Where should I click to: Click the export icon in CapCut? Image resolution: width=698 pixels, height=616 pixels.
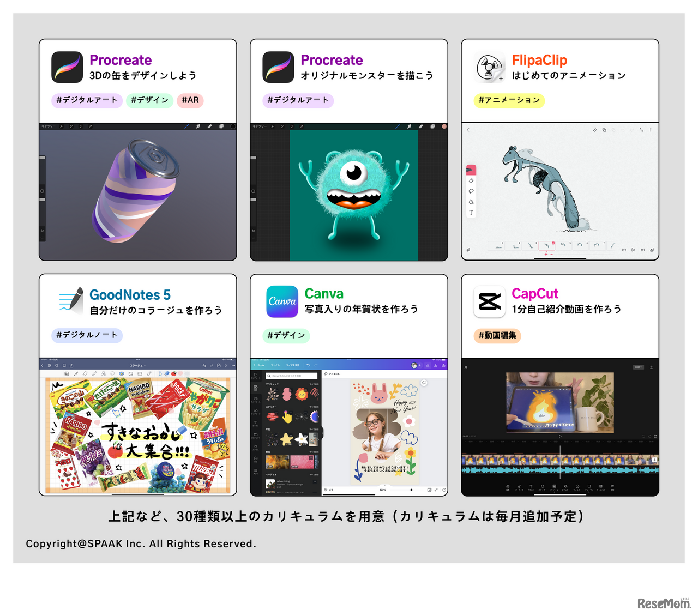(x=651, y=367)
